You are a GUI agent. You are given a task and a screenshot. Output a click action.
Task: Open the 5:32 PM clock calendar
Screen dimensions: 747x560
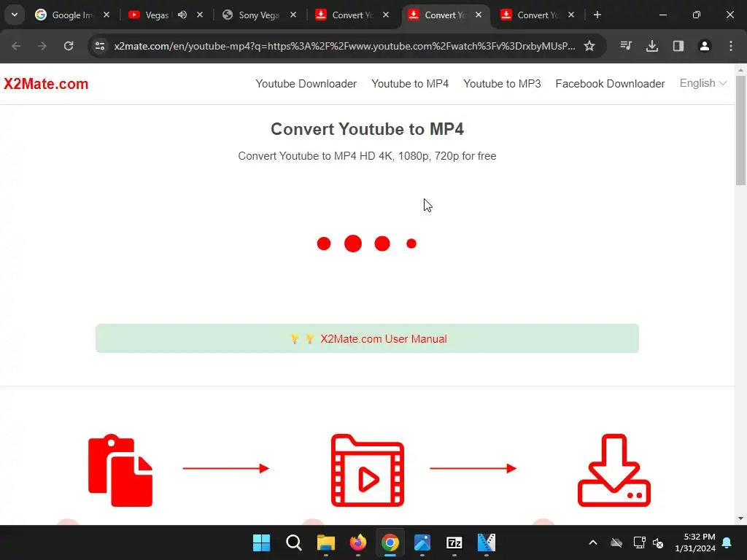tap(694, 542)
